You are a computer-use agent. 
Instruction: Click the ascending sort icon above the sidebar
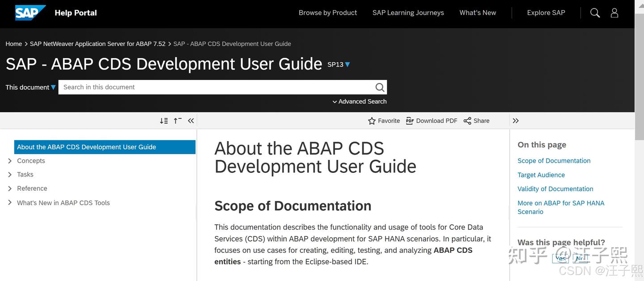click(177, 120)
